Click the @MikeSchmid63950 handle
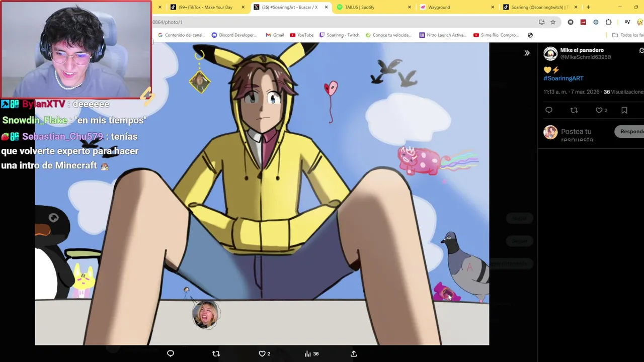Viewport: 644px width, 362px height. click(585, 57)
